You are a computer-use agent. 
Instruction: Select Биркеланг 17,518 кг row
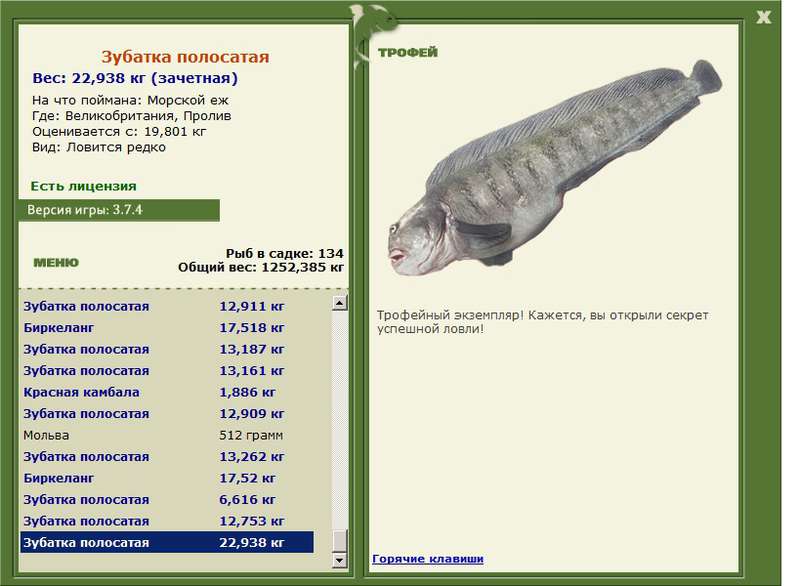(167, 328)
